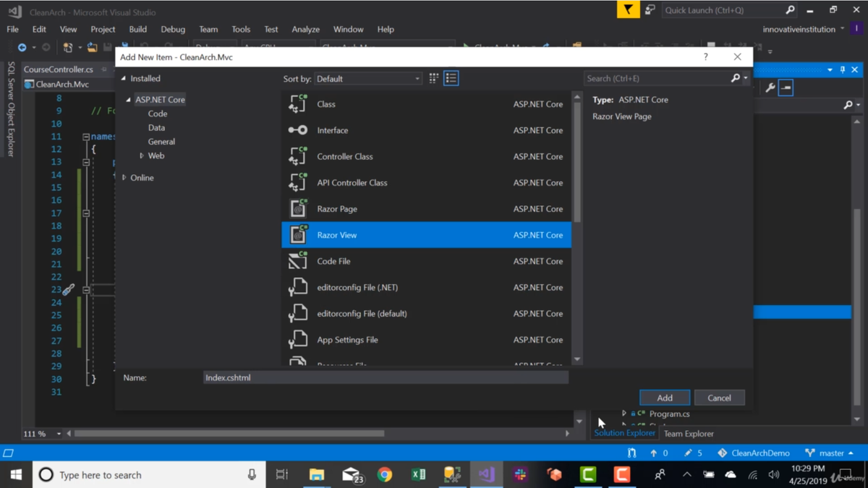Viewport: 868px width, 488px height.
Task: Collapse the namespace block at line 11
Action: pyautogui.click(x=86, y=137)
